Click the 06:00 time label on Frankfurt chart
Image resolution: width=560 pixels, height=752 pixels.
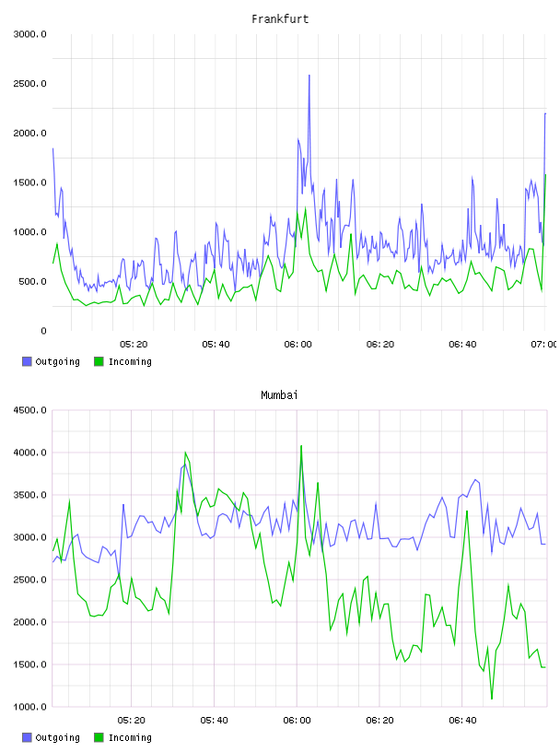(x=297, y=345)
